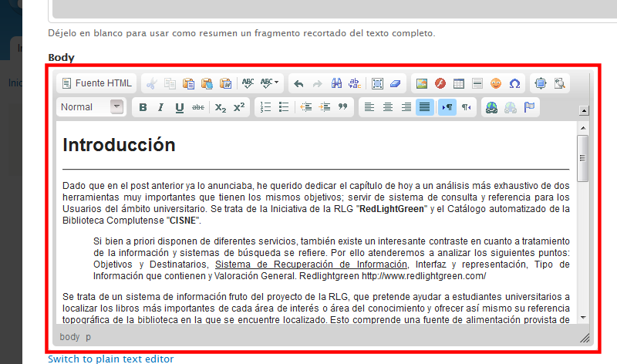Click the Fuente HTML source button
This screenshot has width=617, height=364.
pyautogui.click(x=97, y=83)
